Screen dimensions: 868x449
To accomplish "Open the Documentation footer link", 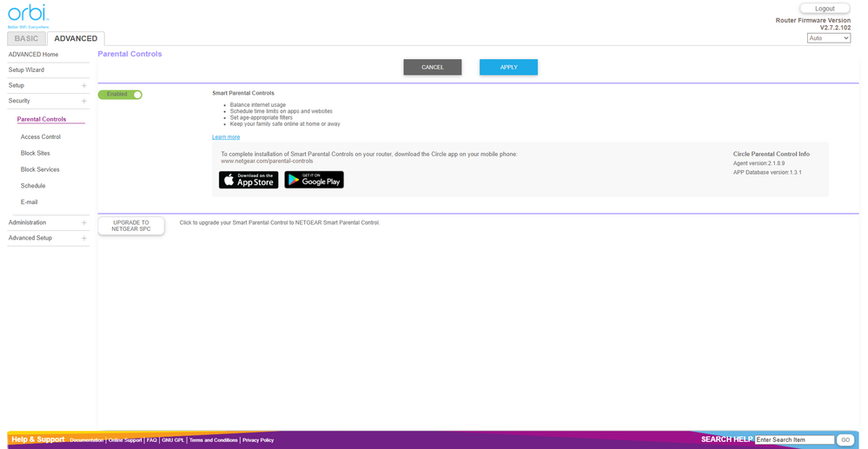I will click(x=86, y=440).
